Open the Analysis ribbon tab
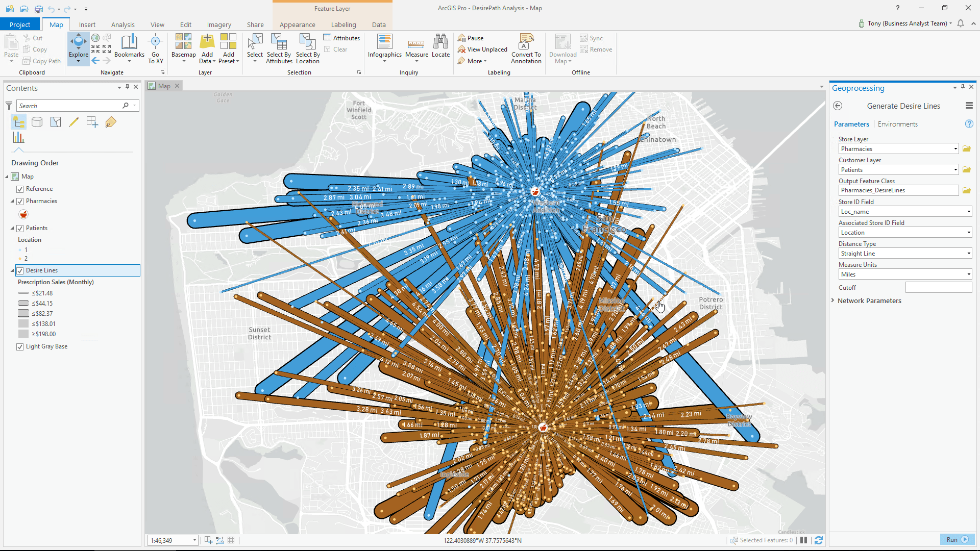The height and width of the screenshot is (551, 980). pyautogui.click(x=122, y=24)
